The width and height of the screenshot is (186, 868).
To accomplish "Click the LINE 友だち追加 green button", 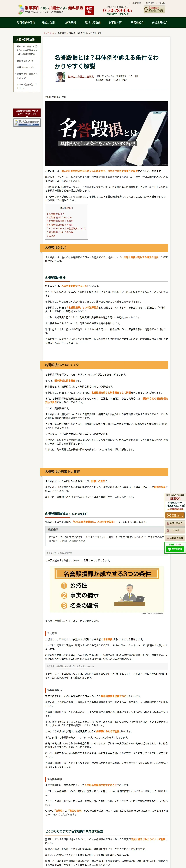I will pos(175,549).
